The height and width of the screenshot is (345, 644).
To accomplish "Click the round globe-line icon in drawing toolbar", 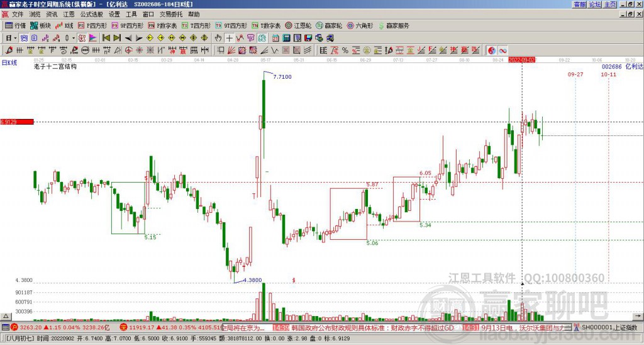I will [x=86, y=50].
